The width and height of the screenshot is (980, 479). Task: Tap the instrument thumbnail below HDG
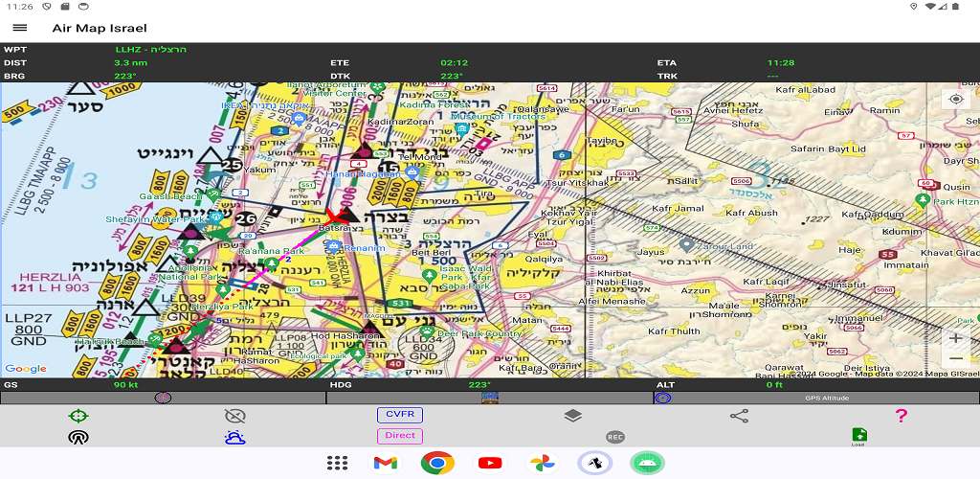[x=489, y=398]
